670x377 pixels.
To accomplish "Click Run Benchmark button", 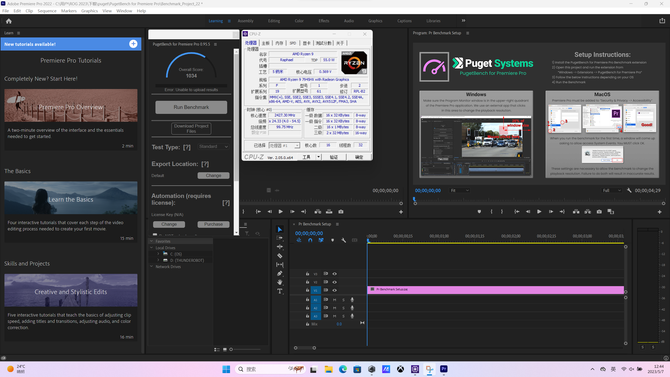I will coord(191,107).
